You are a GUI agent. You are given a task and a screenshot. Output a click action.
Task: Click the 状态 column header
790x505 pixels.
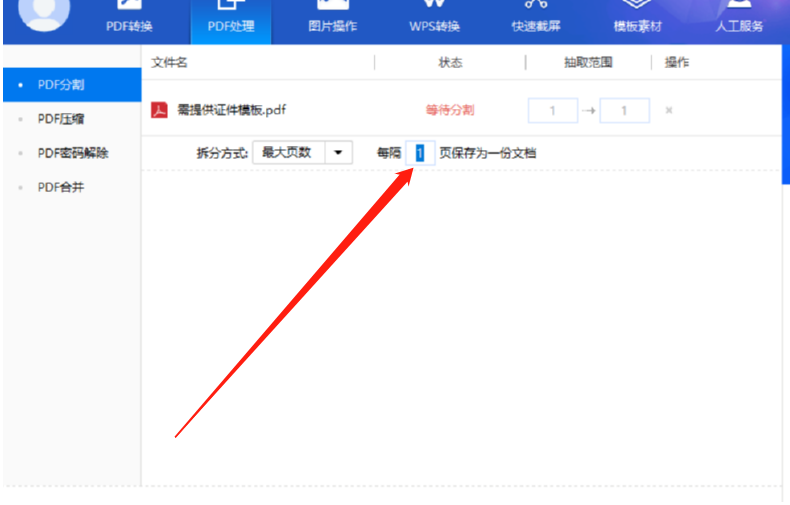pyautogui.click(x=450, y=62)
